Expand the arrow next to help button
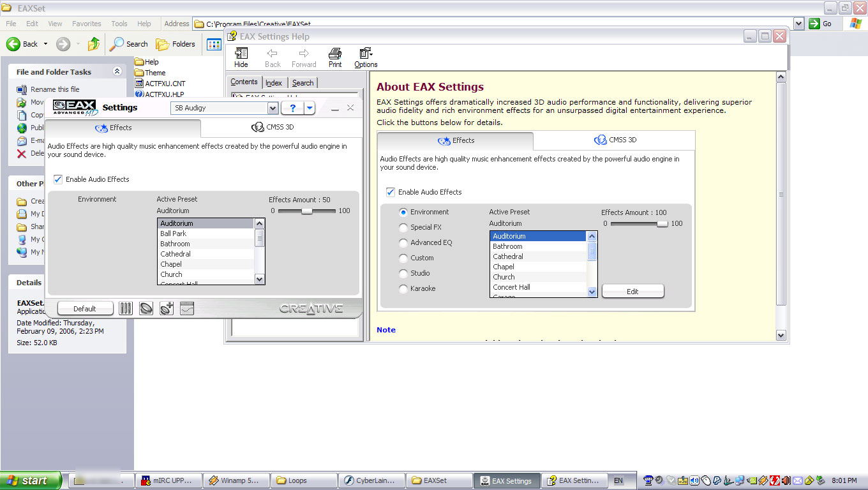Image resolution: width=868 pixels, height=490 pixels. click(x=310, y=108)
